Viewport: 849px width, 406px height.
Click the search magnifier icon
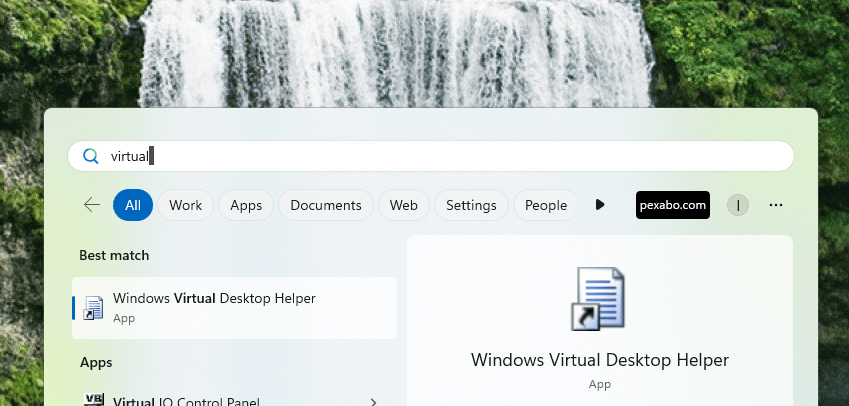(90, 156)
